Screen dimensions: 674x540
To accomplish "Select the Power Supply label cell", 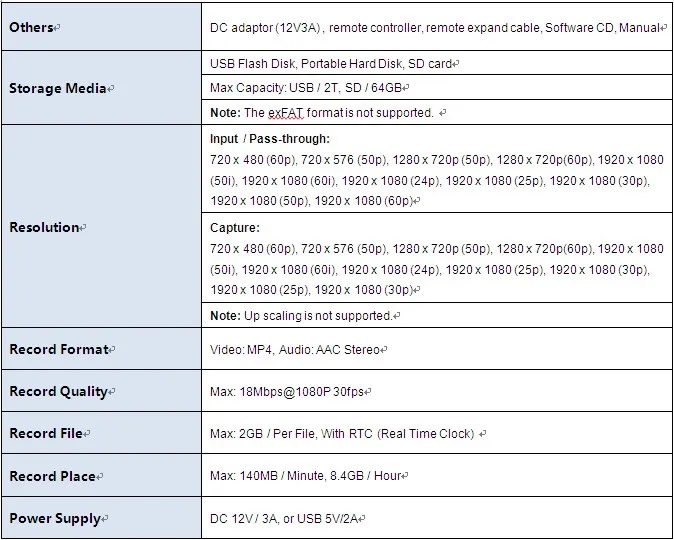I will point(101,518).
